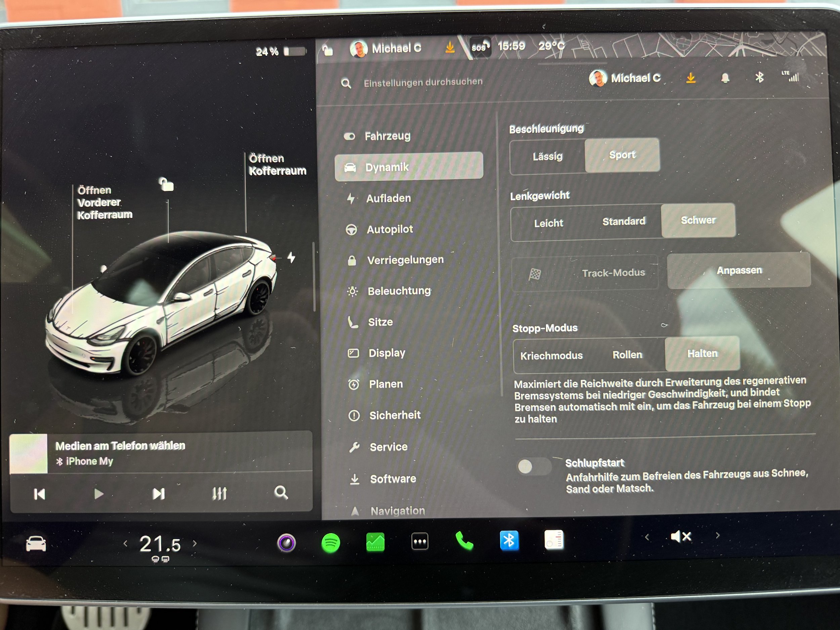Open the energy graph app
The height and width of the screenshot is (630, 840).
pyautogui.click(x=375, y=542)
